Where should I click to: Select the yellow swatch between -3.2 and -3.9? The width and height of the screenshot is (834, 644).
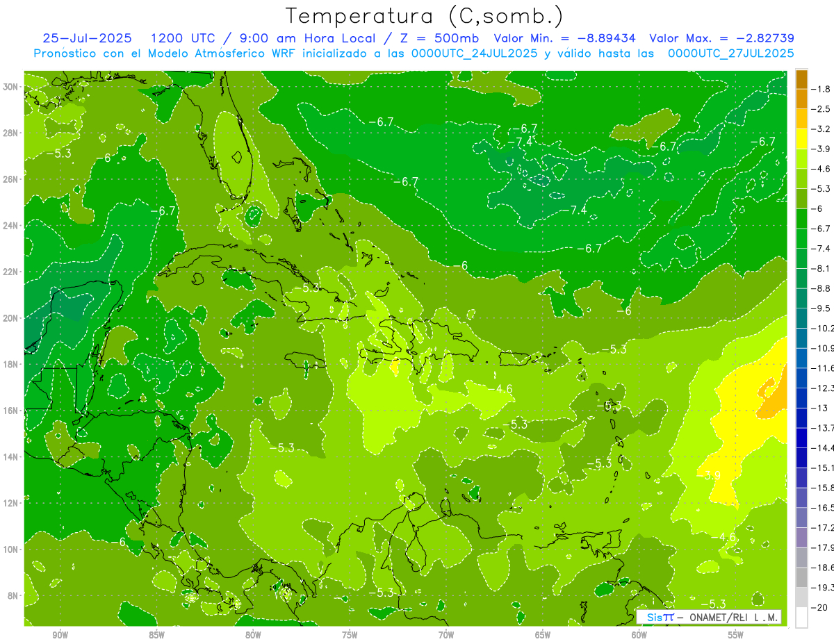pos(801,139)
